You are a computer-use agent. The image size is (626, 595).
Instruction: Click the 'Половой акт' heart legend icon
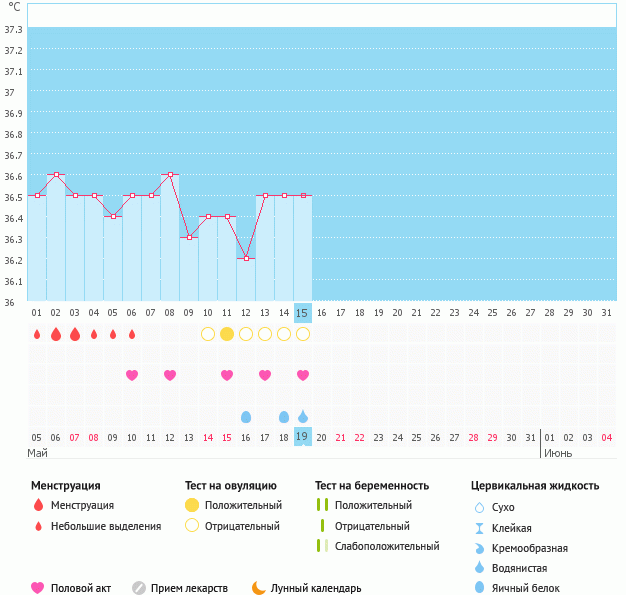[x=38, y=588]
